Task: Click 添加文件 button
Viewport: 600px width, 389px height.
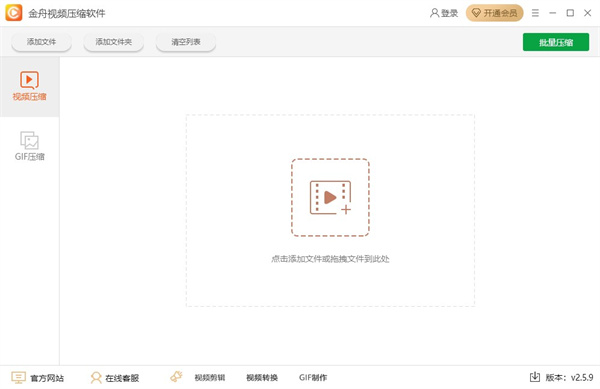Action: (x=41, y=42)
